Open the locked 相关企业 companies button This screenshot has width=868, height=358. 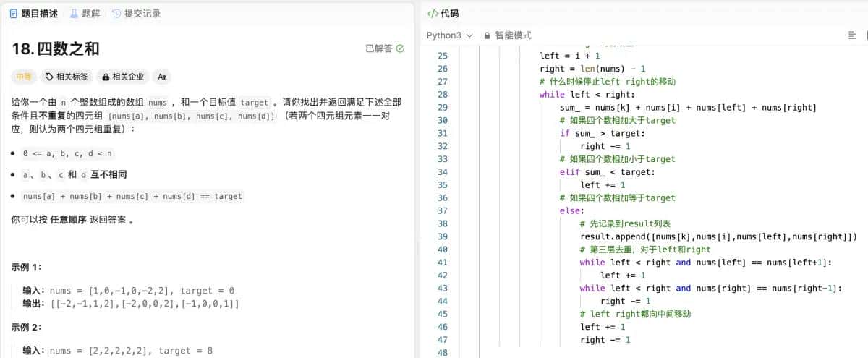[123, 76]
